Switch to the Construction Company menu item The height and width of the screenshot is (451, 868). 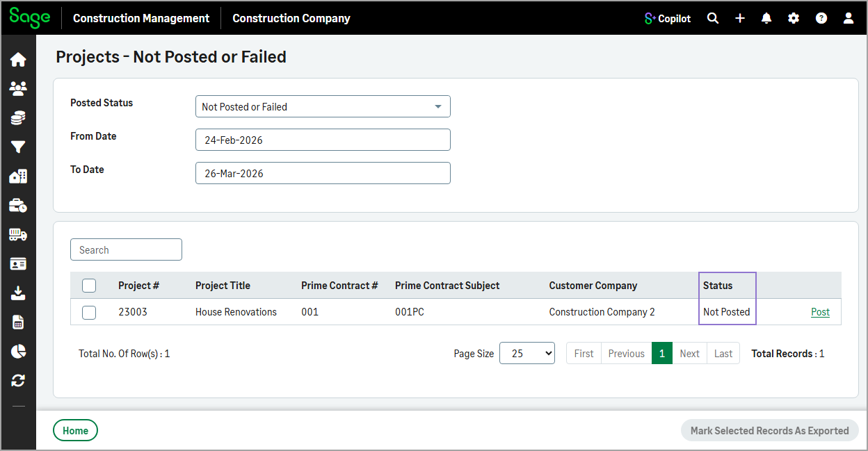coord(291,18)
